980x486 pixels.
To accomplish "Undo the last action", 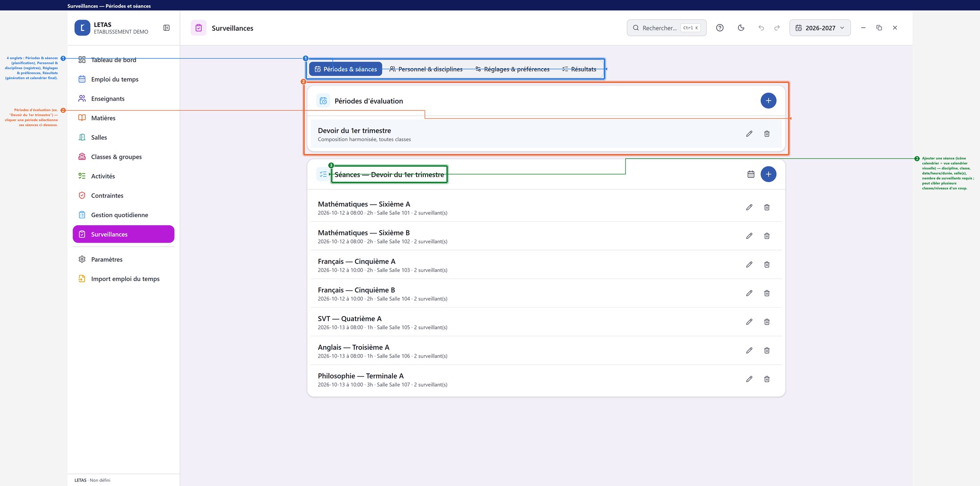I will (761, 28).
